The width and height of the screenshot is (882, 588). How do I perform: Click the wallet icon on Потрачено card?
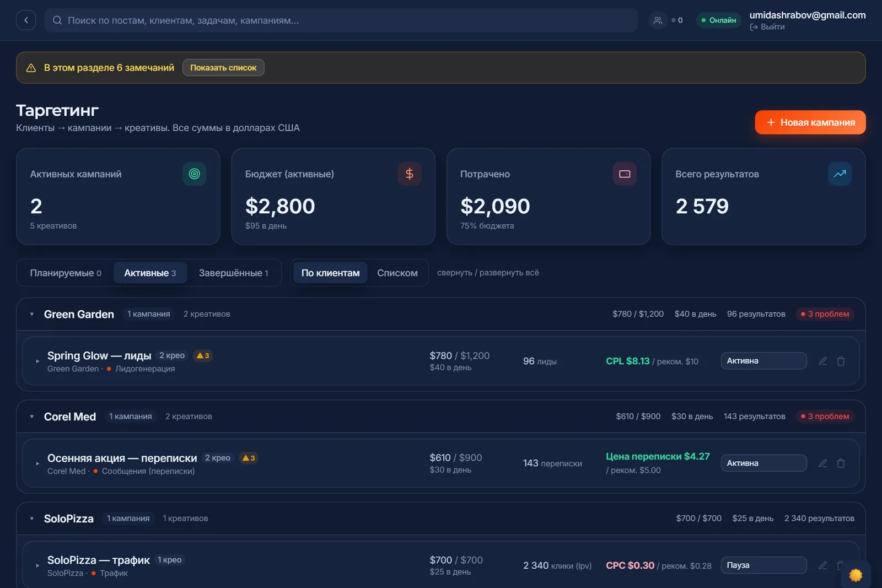[x=625, y=174]
